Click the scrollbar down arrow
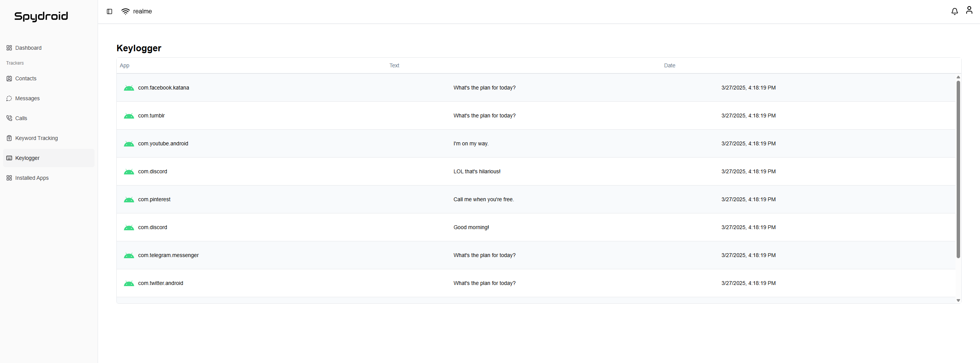 click(958, 300)
